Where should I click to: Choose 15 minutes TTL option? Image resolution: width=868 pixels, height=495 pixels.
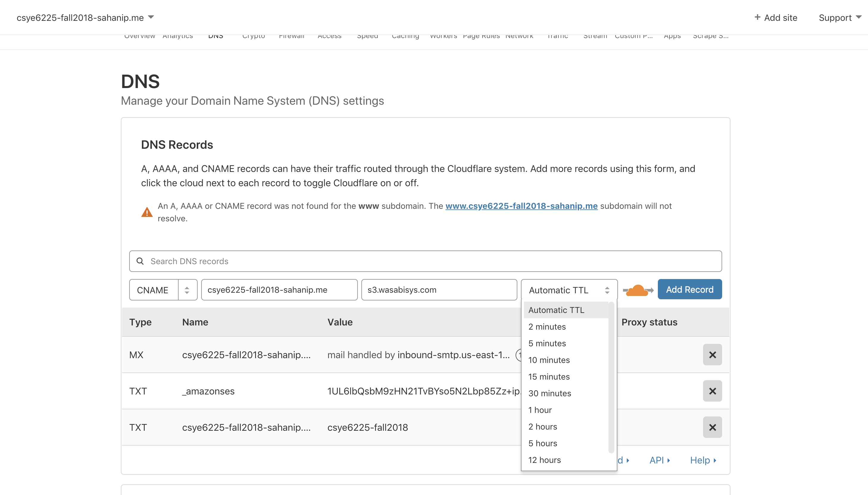pos(566,377)
